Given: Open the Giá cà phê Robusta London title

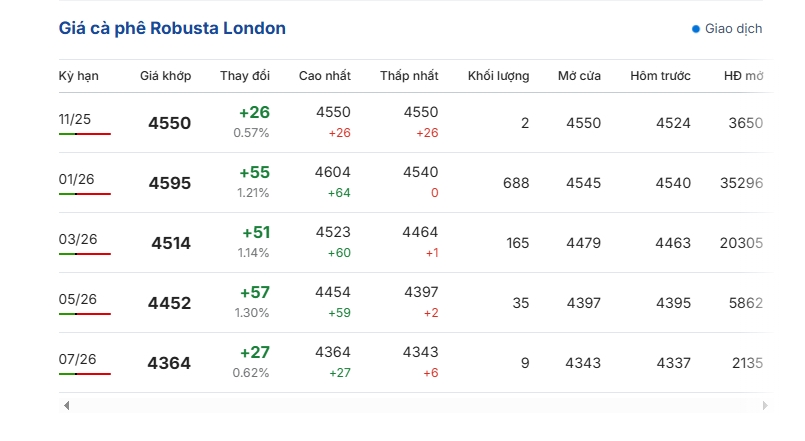Looking at the screenshot, I should click(172, 28).
